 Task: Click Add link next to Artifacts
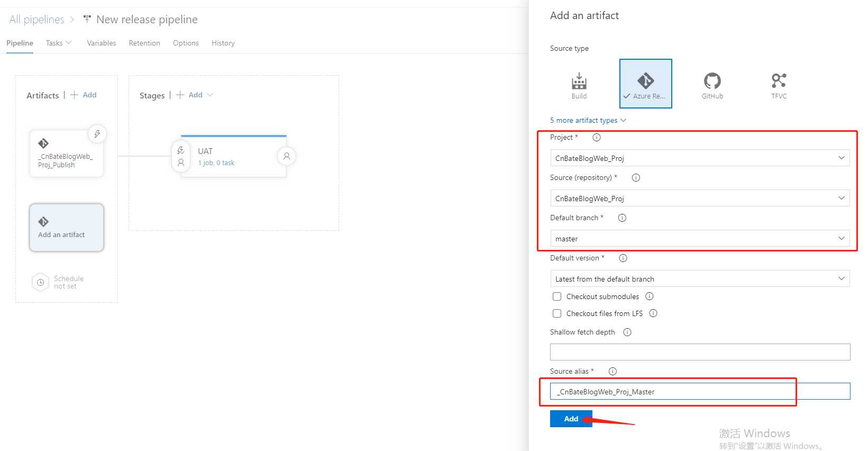(x=89, y=95)
